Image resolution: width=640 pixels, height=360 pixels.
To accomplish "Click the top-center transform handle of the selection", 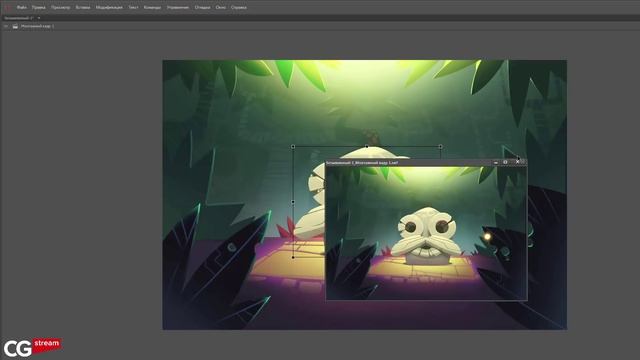I will (367, 147).
